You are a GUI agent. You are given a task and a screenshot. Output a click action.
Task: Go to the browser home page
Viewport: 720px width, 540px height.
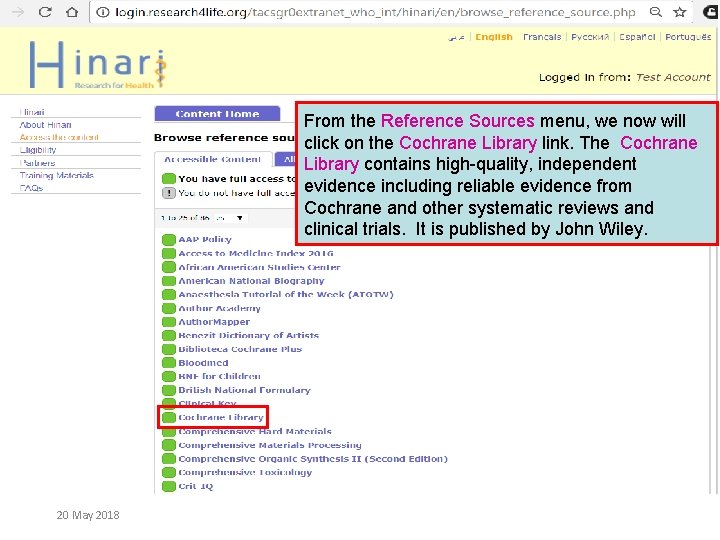(x=72, y=12)
